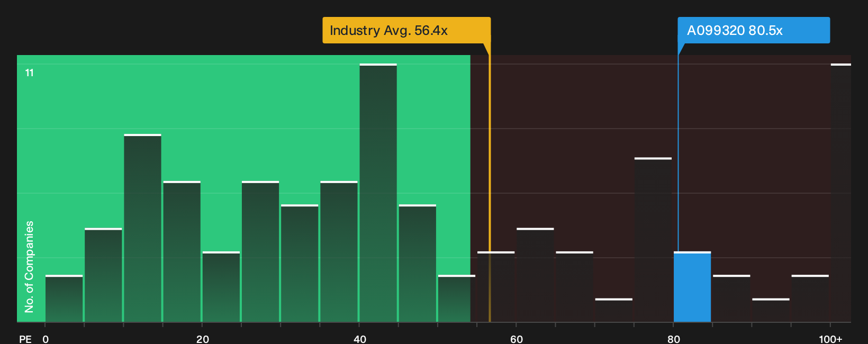Click the bar just left of PE 80

point(653,240)
